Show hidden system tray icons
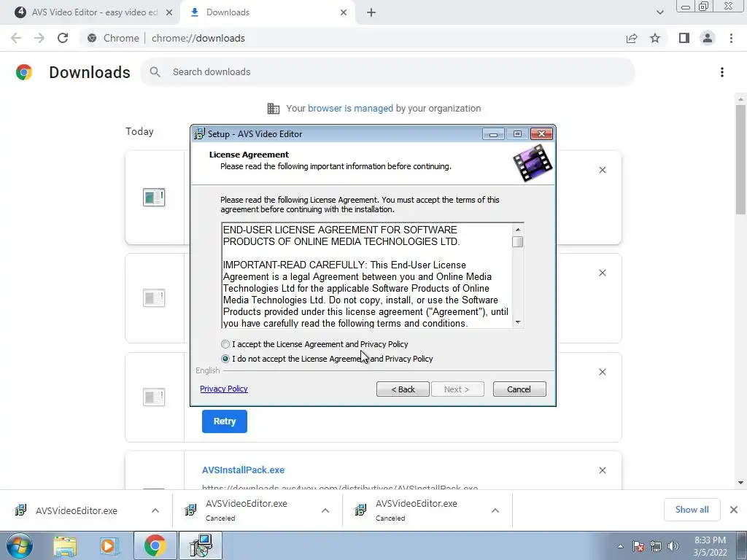The width and height of the screenshot is (747, 560). click(620, 546)
